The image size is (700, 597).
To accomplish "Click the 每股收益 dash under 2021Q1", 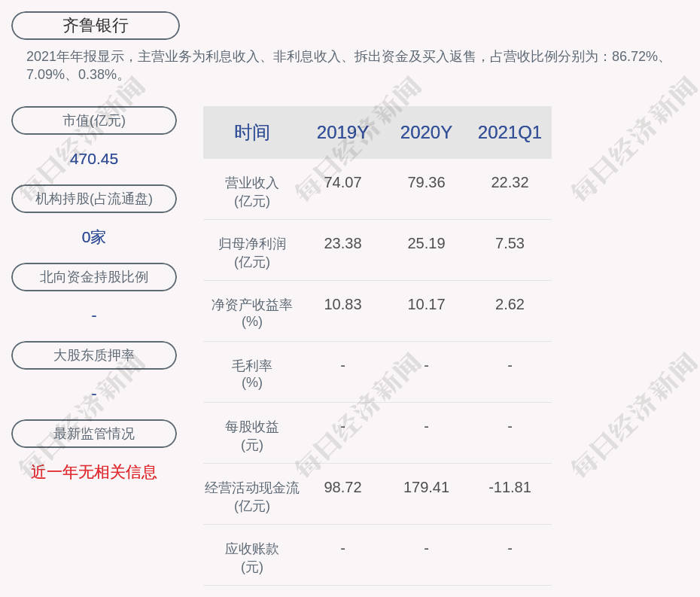I will (510, 427).
